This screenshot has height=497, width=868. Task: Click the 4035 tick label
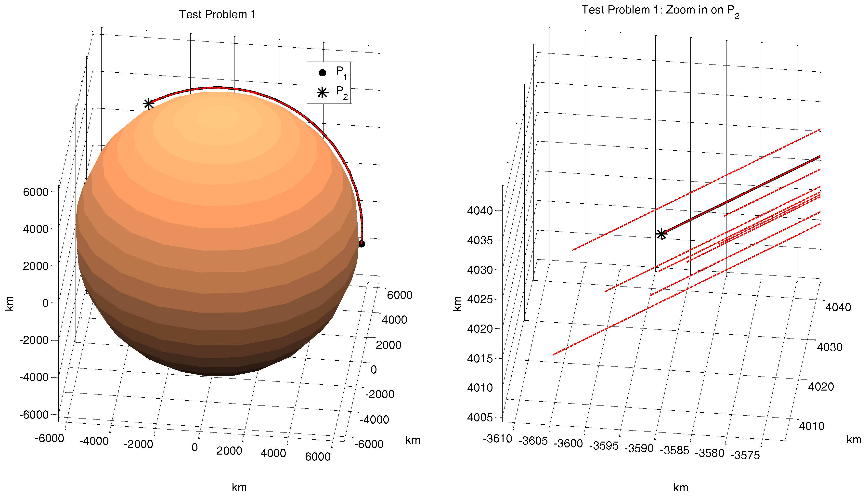pos(480,240)
